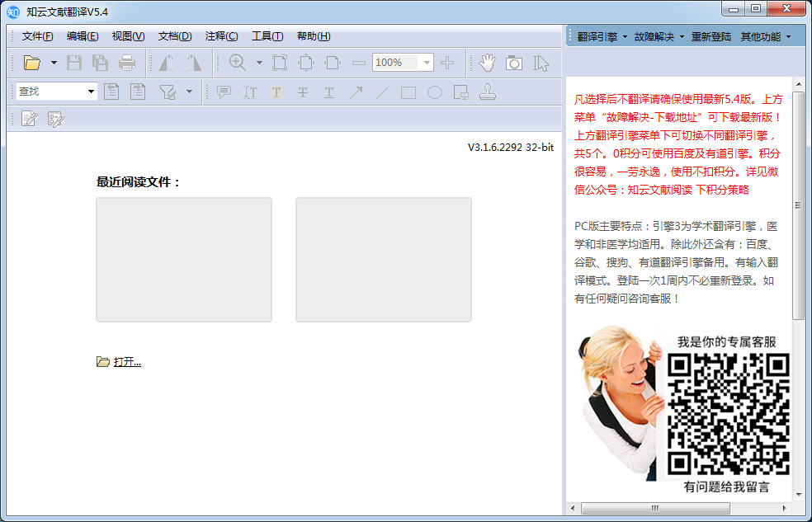Click the Save document icon
Screen dimensions: 812x522
pyautogui.click(x=73, y=62)
